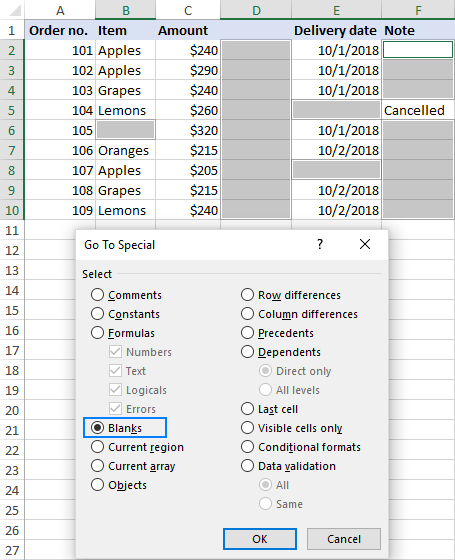Click "Lemons" in order 104 row
The height and width of the screenshot is (560, 455).
point(126,110)
